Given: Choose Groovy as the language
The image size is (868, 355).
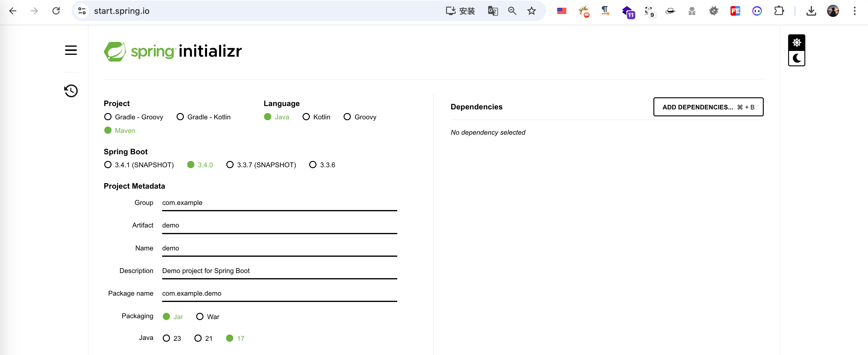Looking at the screenshot, I should click(360, 117).
